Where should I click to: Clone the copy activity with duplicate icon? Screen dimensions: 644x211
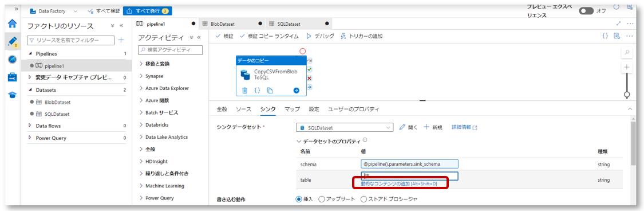pyautogui.click(x=270, y=91)
